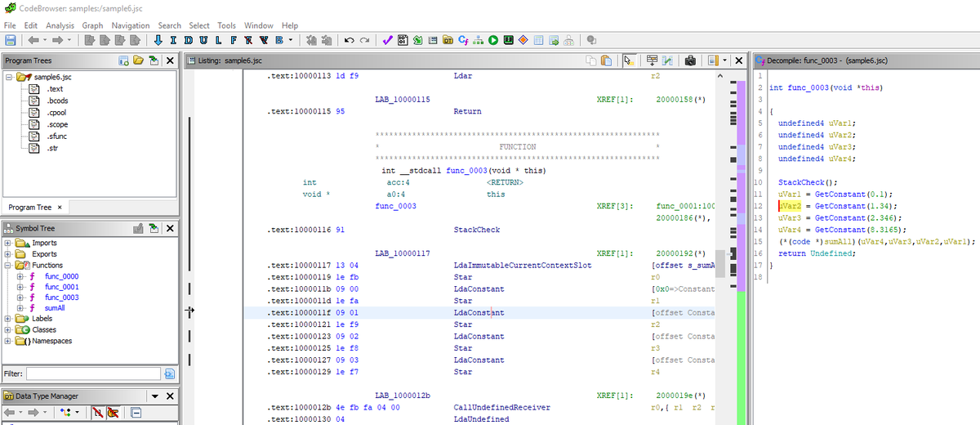
Task: Click the Copy icon in the Listing toolbar
Action: tap(591, 60)
